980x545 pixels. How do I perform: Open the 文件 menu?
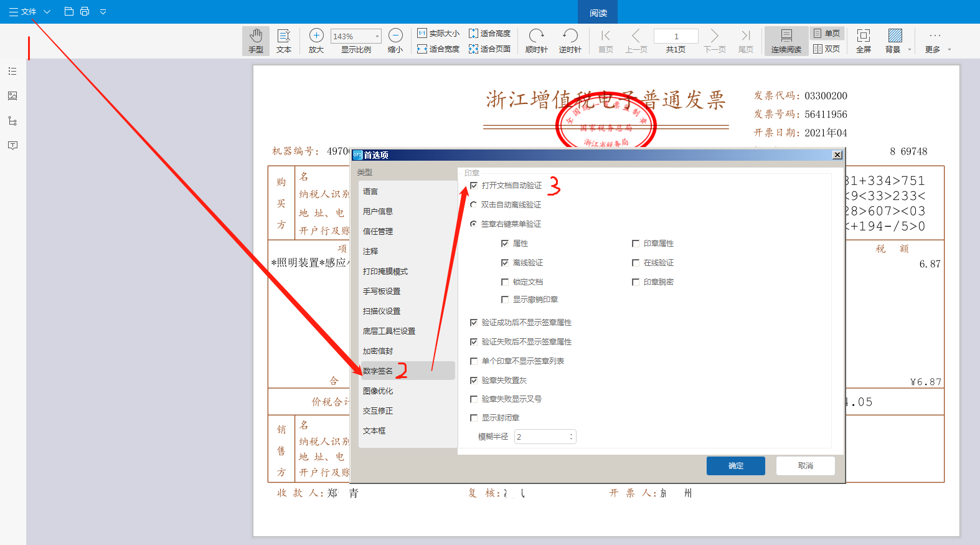[23, 11]
